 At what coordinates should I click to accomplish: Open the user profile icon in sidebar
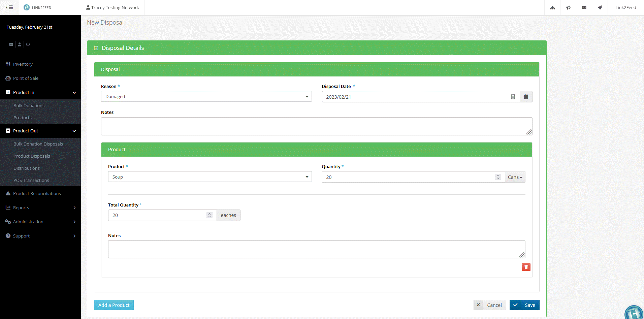click(x=19, y=44)
